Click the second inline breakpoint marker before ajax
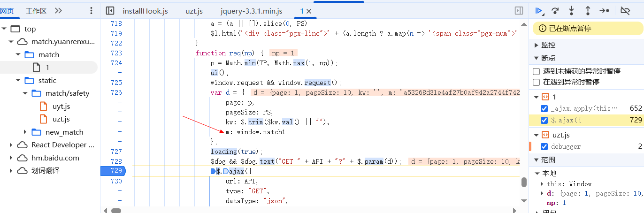Screen dimensions: 644x213 tap(226, 172)
